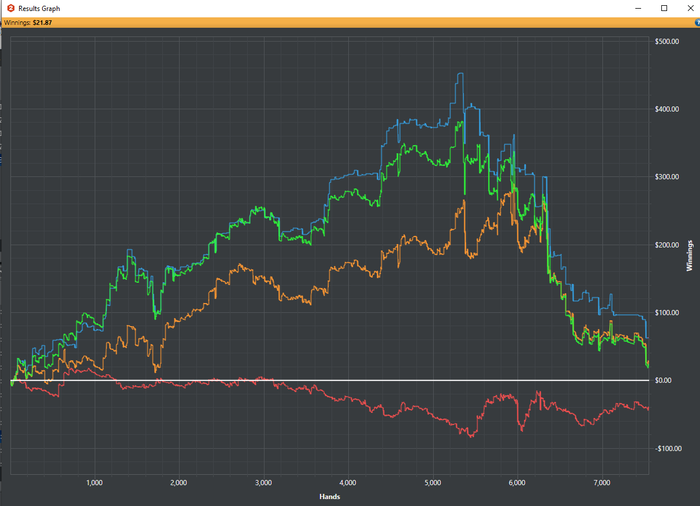Click the Hands axis title

[329, 497]
